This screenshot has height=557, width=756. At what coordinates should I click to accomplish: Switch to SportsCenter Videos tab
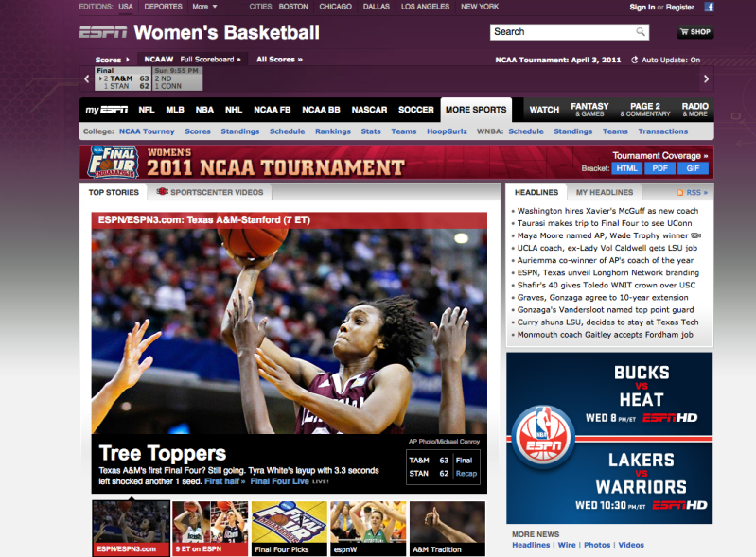210,192
